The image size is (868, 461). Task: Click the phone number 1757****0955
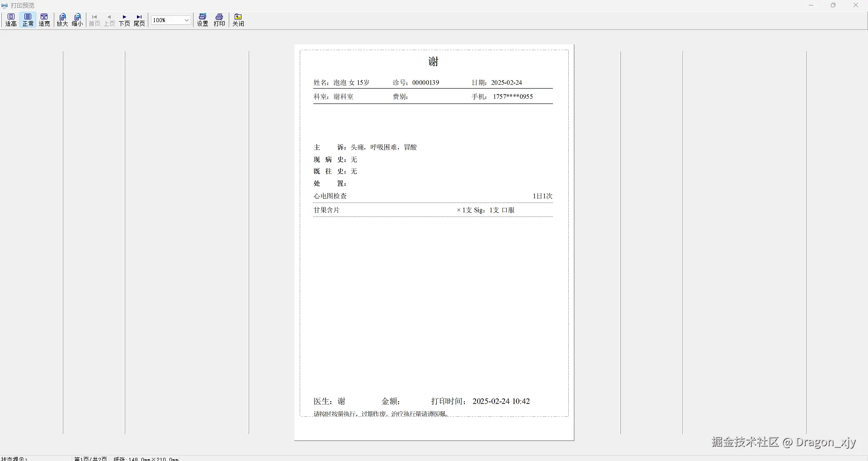point(513,97)
